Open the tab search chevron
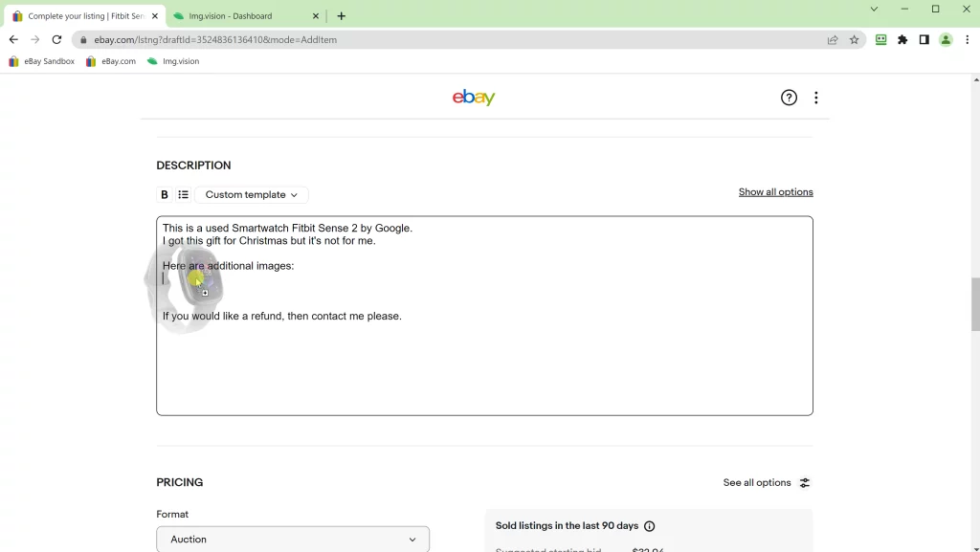Image resolution: width=980 pixels, height=552 pixels. pos(874,9)
